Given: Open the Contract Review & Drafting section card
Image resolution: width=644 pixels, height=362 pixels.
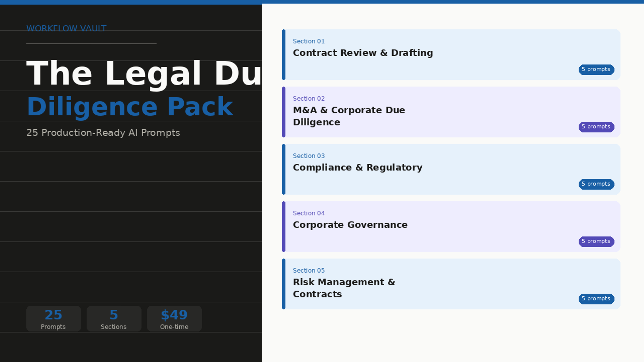Looking at the screenshot, I should [451, 55].
